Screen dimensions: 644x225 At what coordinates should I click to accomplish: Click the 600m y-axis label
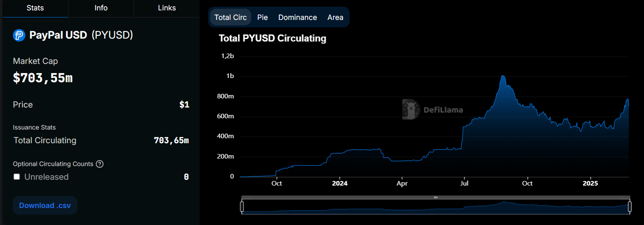(x=226, y=116)
